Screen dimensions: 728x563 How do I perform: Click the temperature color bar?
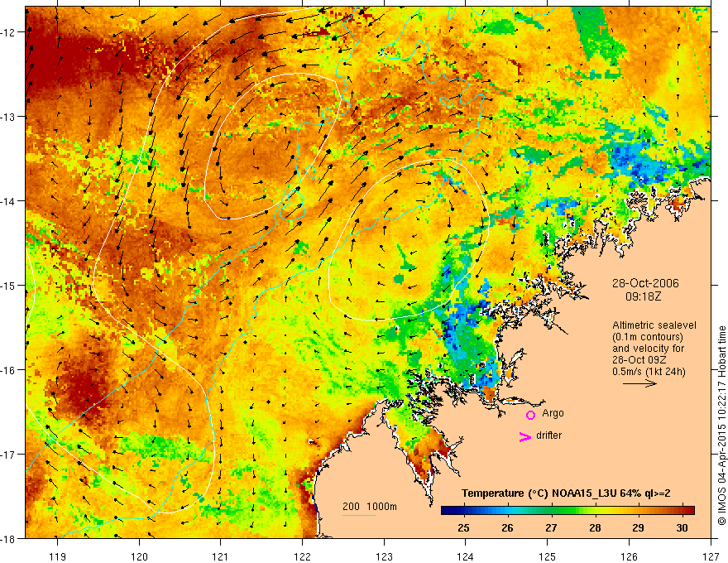pos(568,510)
